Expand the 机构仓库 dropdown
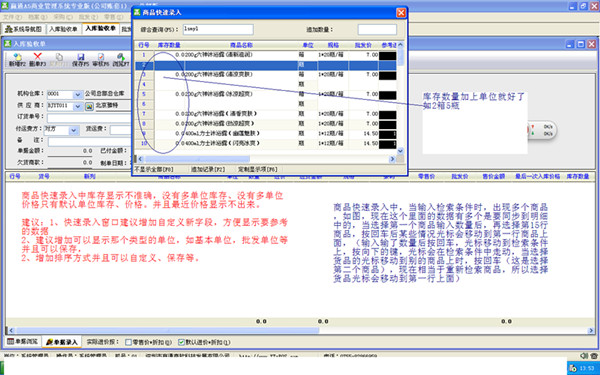Viewport: 600px width, 375px height. [77, 94]
